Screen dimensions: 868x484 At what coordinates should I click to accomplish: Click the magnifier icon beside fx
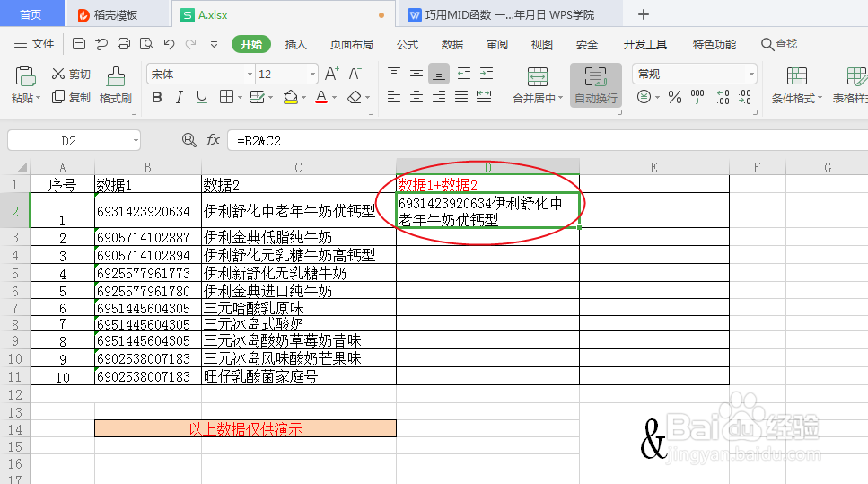click(x=189, y=140)
